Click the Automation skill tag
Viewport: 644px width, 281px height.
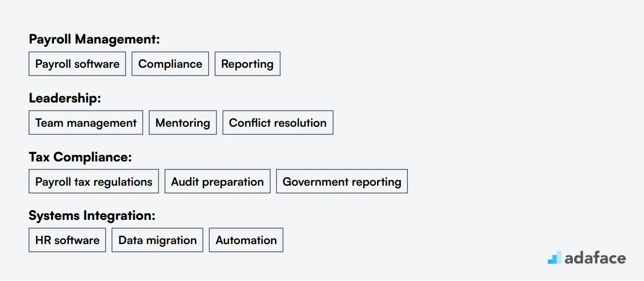click(246, 240)
